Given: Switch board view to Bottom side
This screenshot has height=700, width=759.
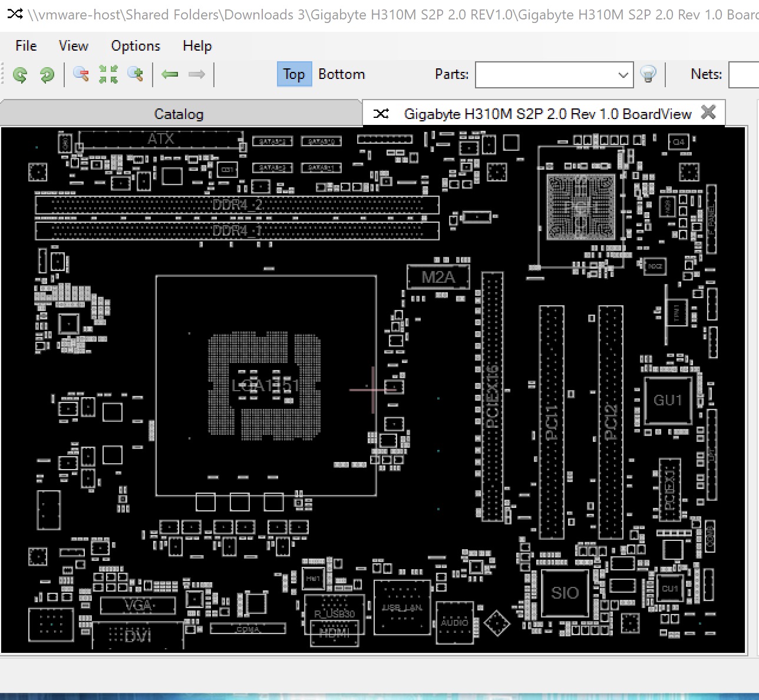Looking at the screenshot, I should (x=342, y=74).
